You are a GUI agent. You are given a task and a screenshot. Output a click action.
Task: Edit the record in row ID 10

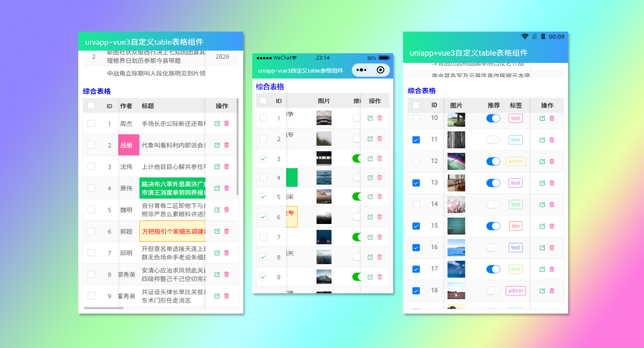tap(542, 118)
